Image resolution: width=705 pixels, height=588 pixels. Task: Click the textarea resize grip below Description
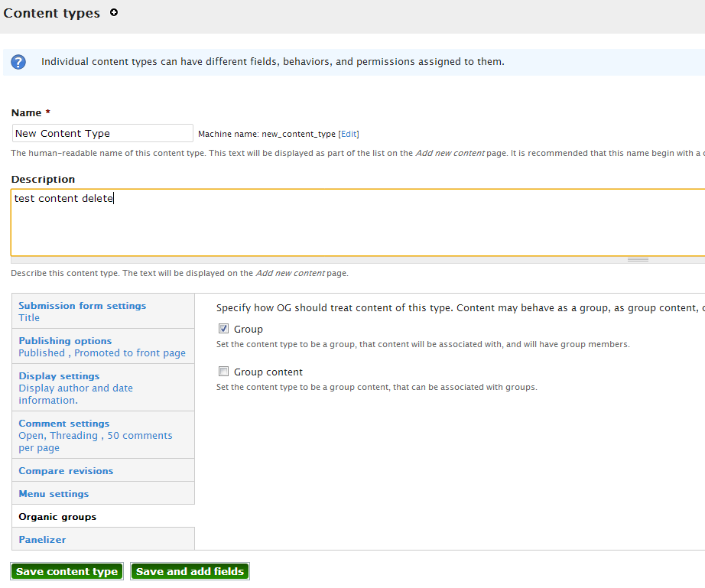coord(638,258)
